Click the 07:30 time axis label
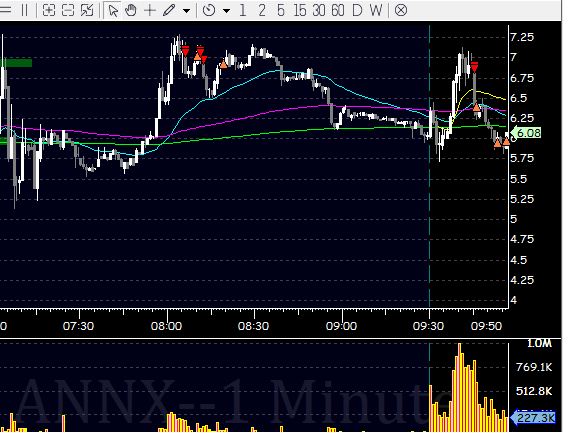The image size is (564, 432). pos(78,326)
